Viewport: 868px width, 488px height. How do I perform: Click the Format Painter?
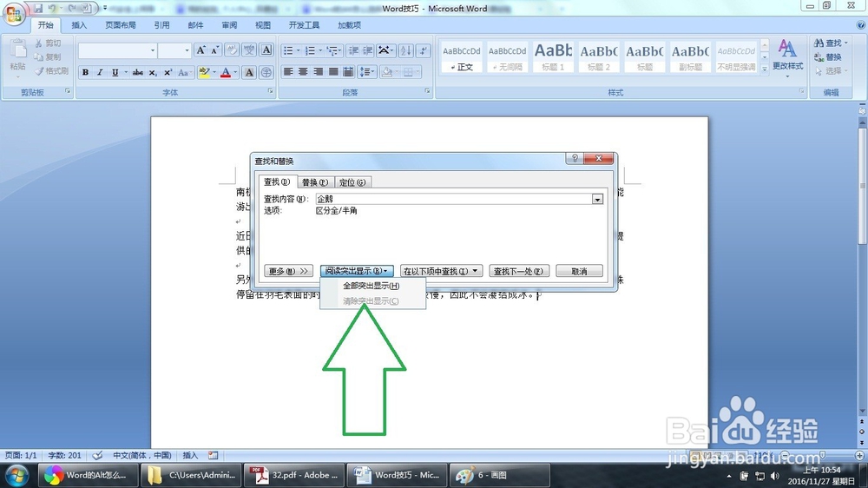(x=51, y=70)
